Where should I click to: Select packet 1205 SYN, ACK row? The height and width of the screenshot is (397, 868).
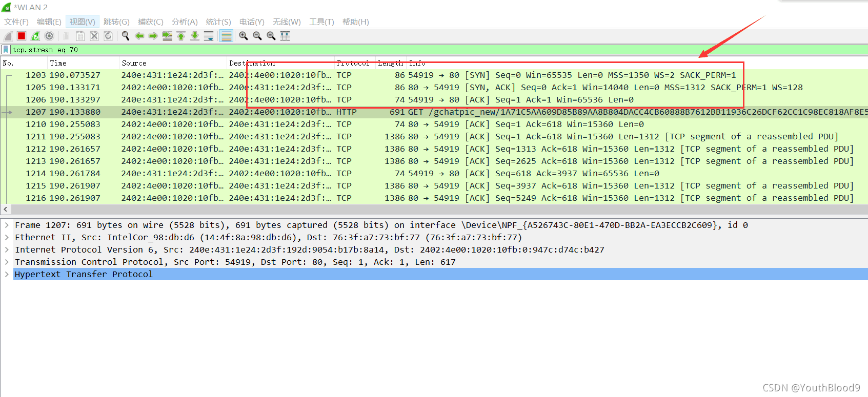[434, 87]
